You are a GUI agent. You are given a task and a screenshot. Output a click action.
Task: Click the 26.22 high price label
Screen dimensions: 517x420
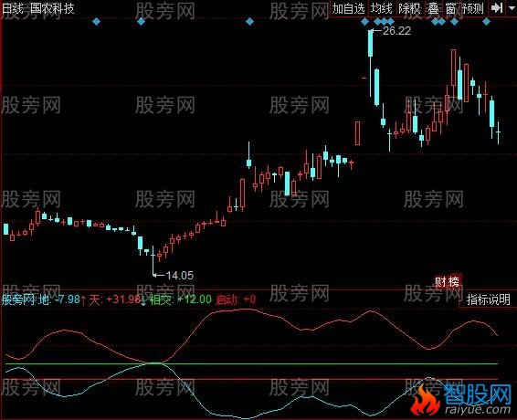396,31
